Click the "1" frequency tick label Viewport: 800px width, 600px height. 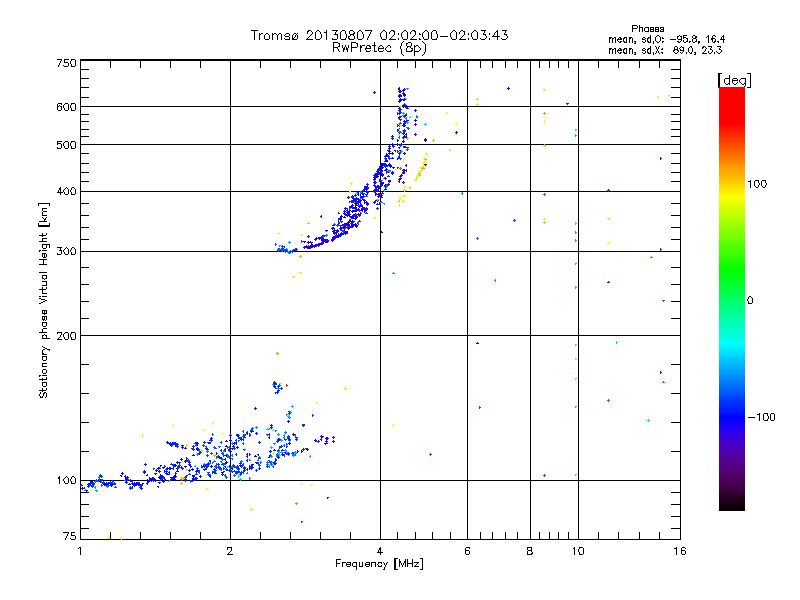pyautogui.click(x=80, y=551)
